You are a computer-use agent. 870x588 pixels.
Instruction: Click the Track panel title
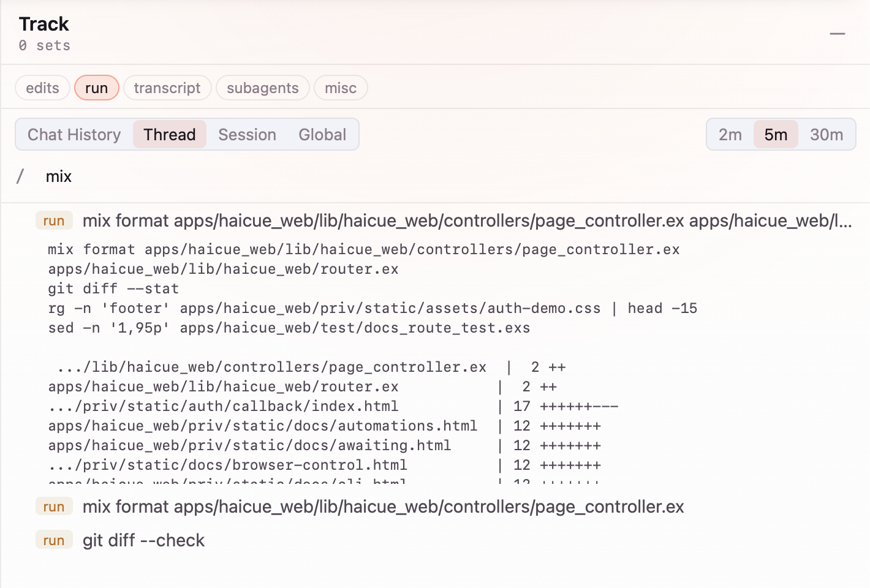(x=44, y=24)
